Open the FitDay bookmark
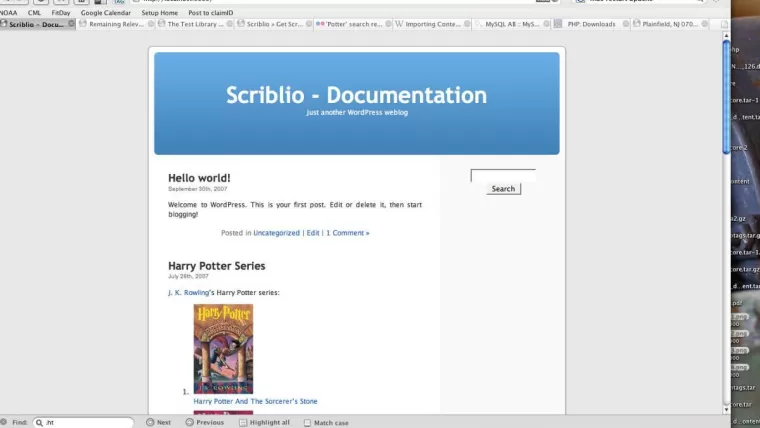 [61, 13]
